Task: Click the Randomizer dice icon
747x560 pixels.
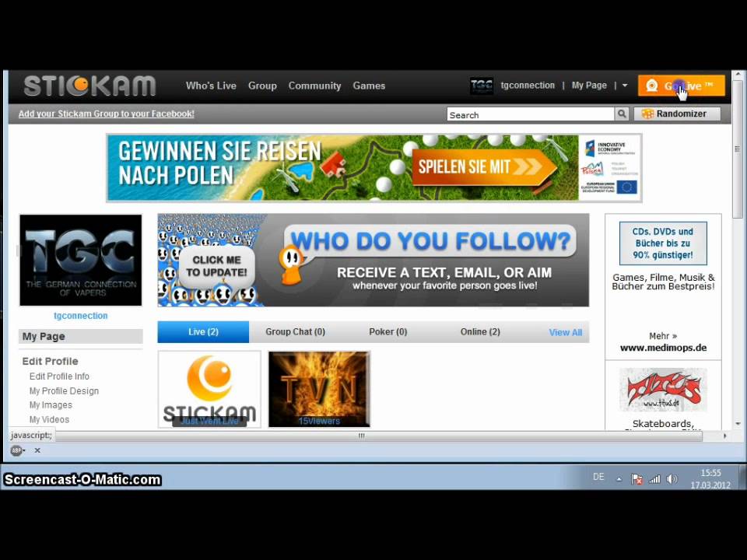Action: coord(647,114)
